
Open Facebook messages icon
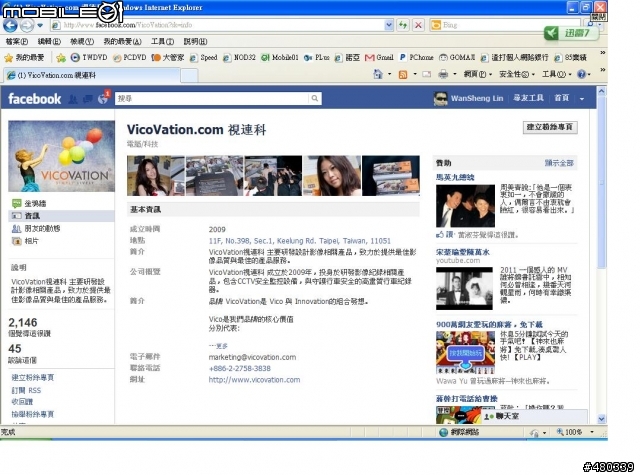(x=88, y=99)
